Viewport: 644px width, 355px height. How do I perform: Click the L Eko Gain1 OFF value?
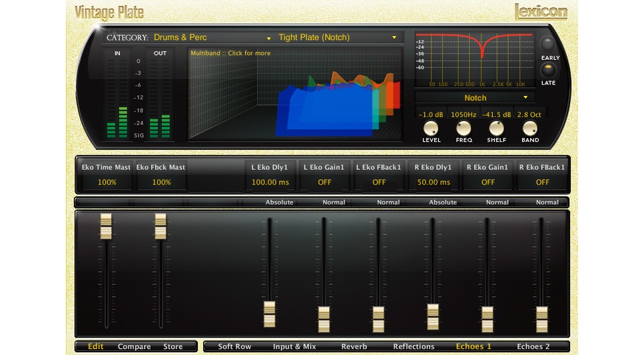point(324,182)
